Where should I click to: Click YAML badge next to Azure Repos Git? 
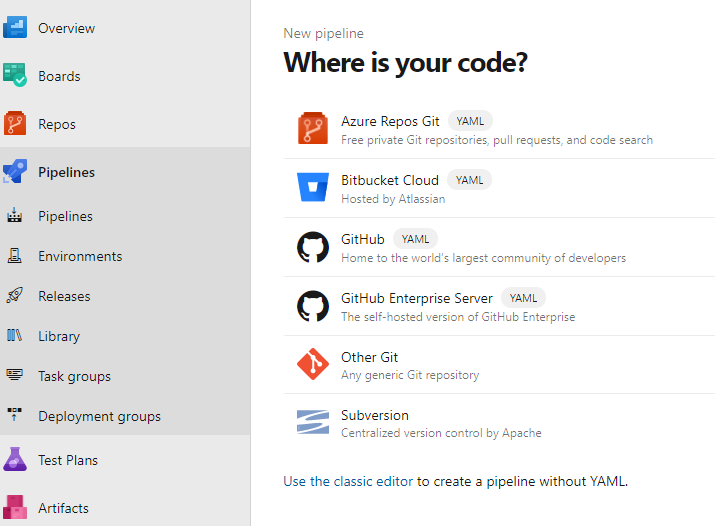(470, 121)
